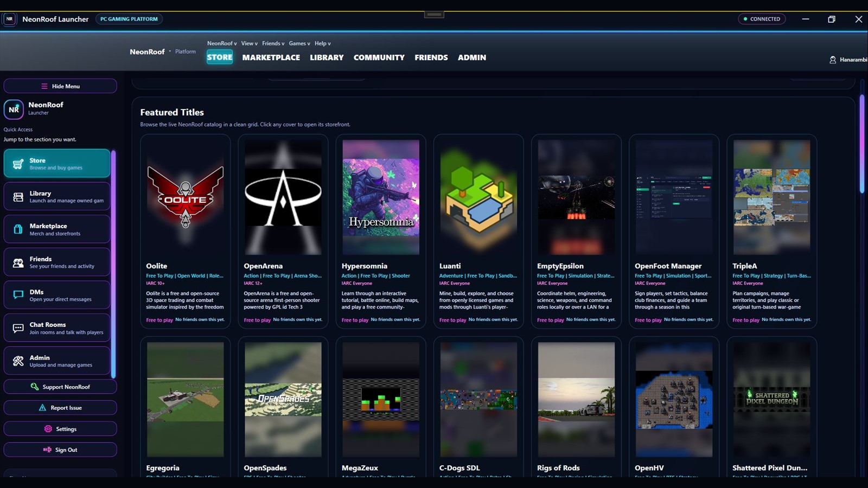The height and width of the screenshot is (488, 868).
Task: Click the TripleA title text
Action: pos(744,266)
